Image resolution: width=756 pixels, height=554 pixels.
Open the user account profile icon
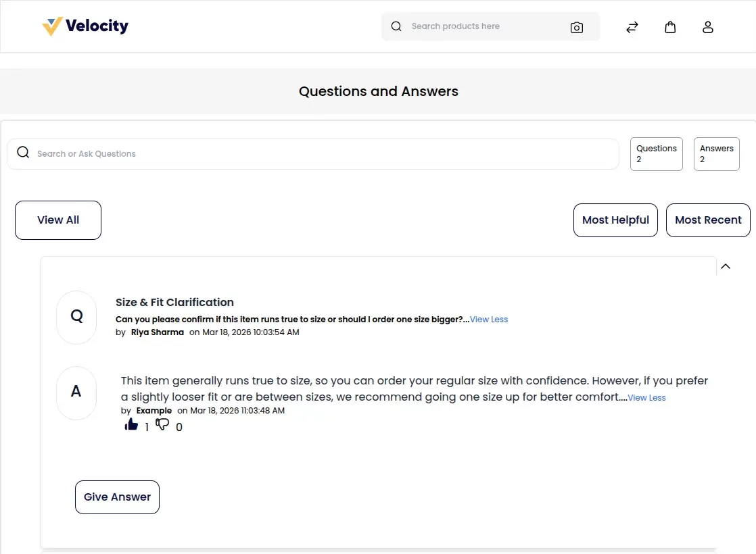(708, 27)
